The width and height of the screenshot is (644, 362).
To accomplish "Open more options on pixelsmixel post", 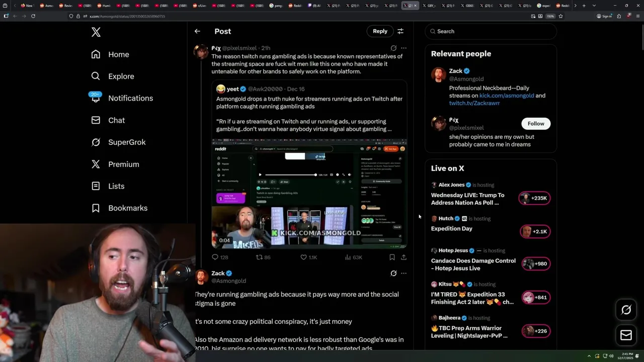I will pos(404,48).
